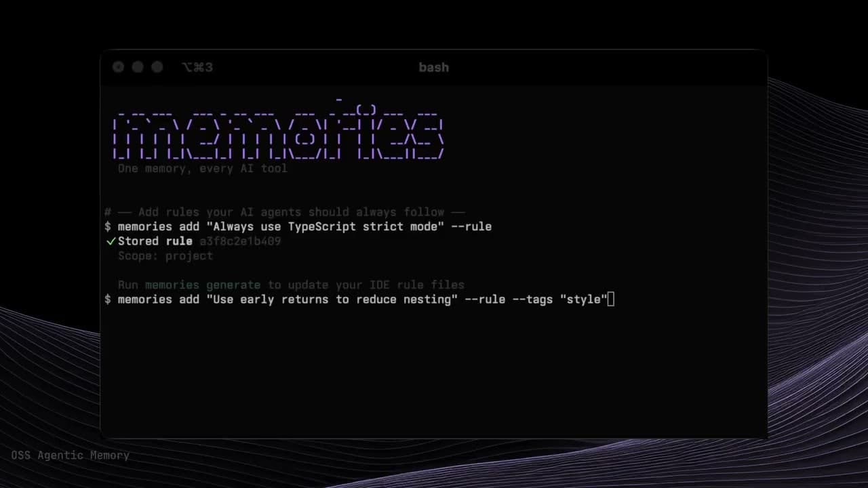Viewport: 868px width, 488px height.
Task: Click the --tags "style" flag
Action: [x=559, y=299]
